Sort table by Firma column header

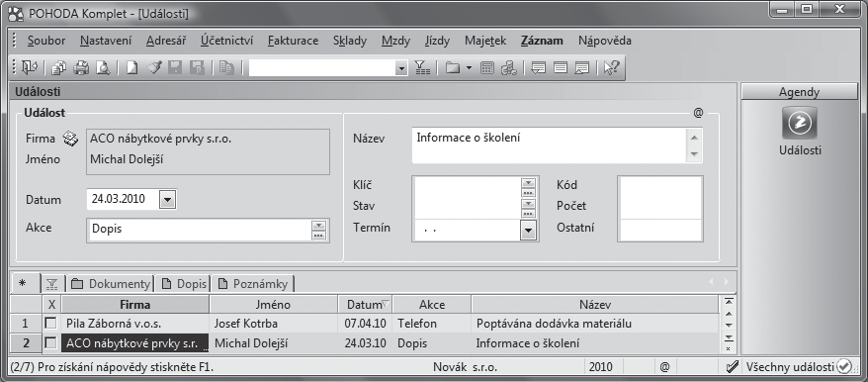(x=135, y=305)
